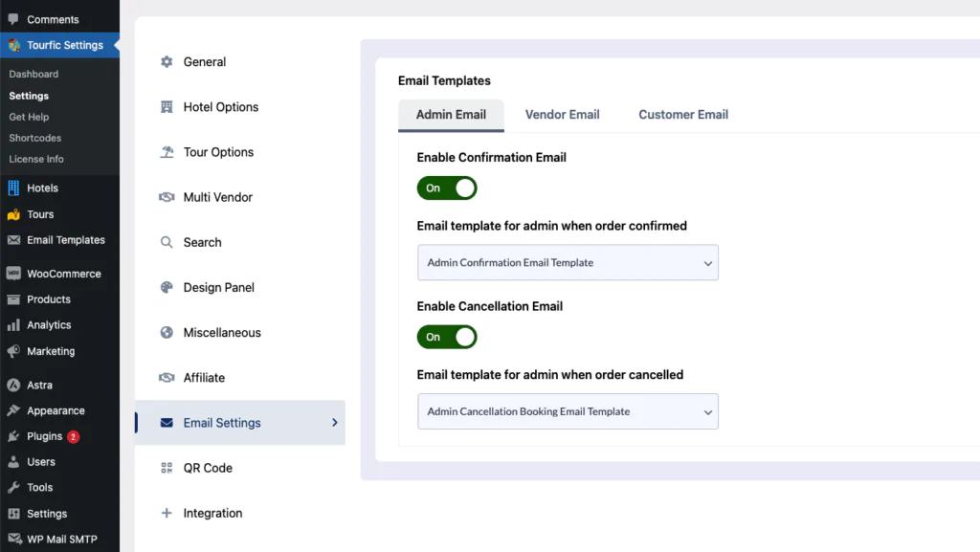Click the Integration plus icon
This screenshot has width=980, height=552.
coord(167,513)
